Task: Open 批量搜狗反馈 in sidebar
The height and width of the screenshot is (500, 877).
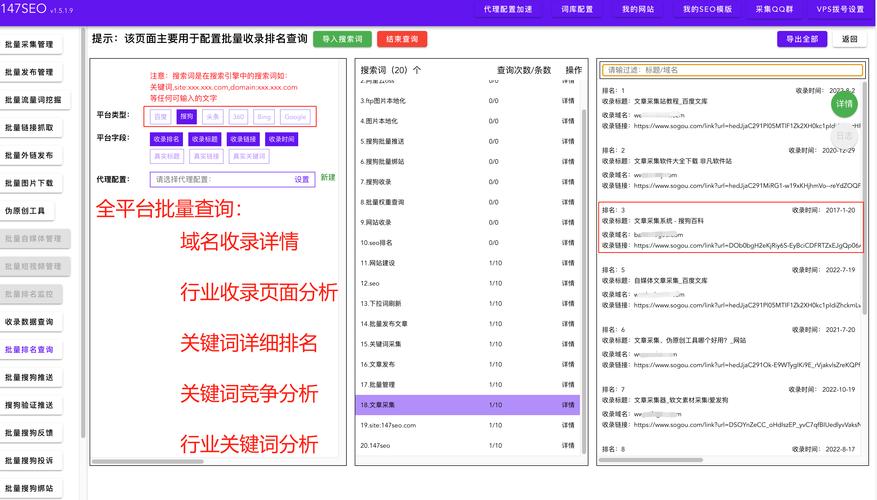Action: click(x=31, y=433)
